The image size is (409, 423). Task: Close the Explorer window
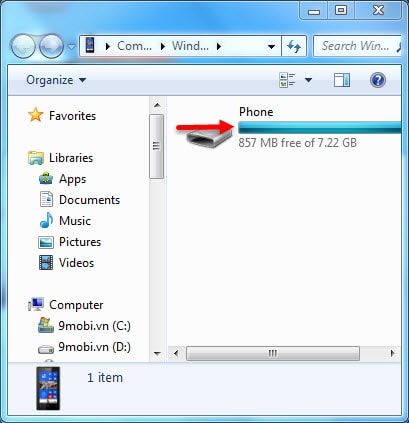pos(378,11)
